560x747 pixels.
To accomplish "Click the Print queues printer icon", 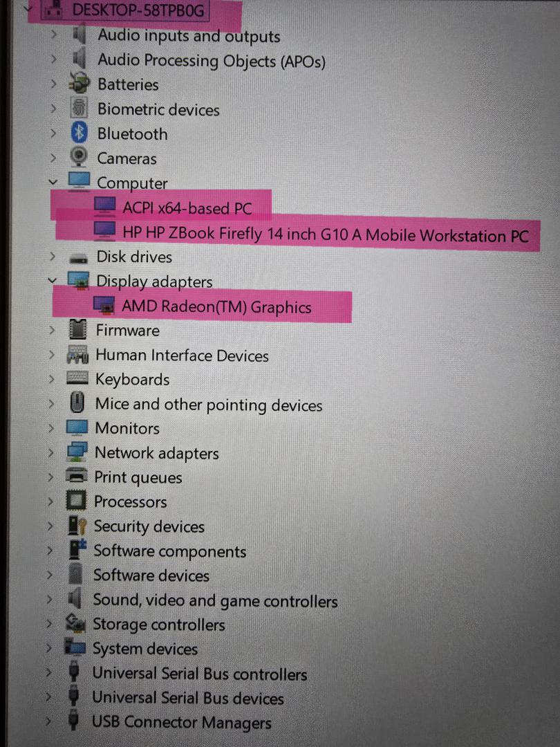I will (x=76, y=476).
